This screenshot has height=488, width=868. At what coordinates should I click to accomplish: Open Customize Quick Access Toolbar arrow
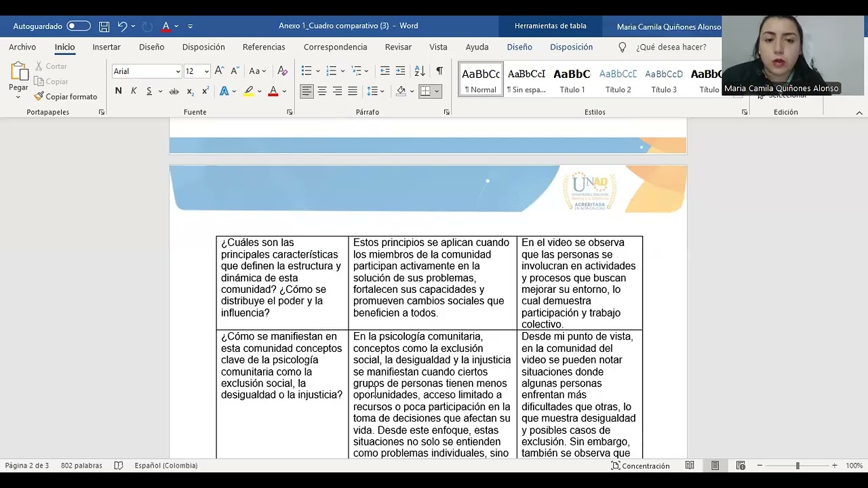190,26
